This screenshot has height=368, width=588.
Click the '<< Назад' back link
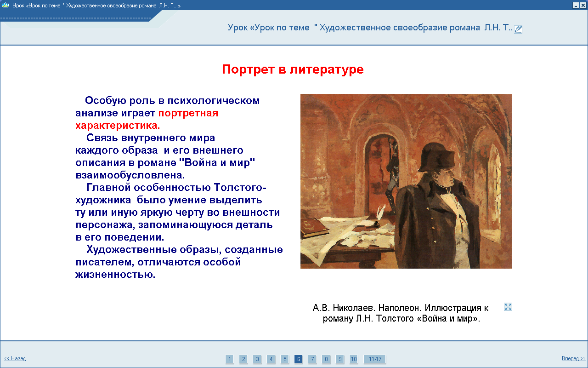[15, 358]
